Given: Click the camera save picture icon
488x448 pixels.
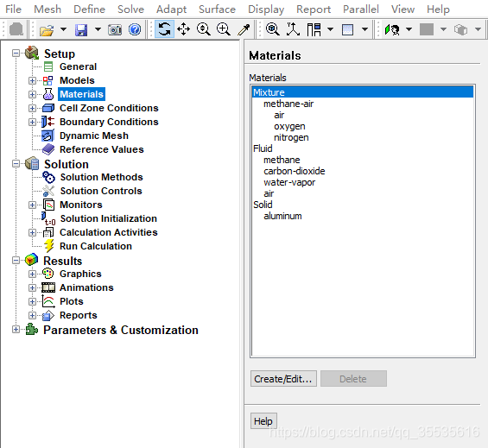Looking at the screenshot, I should [x=115, y=30].
